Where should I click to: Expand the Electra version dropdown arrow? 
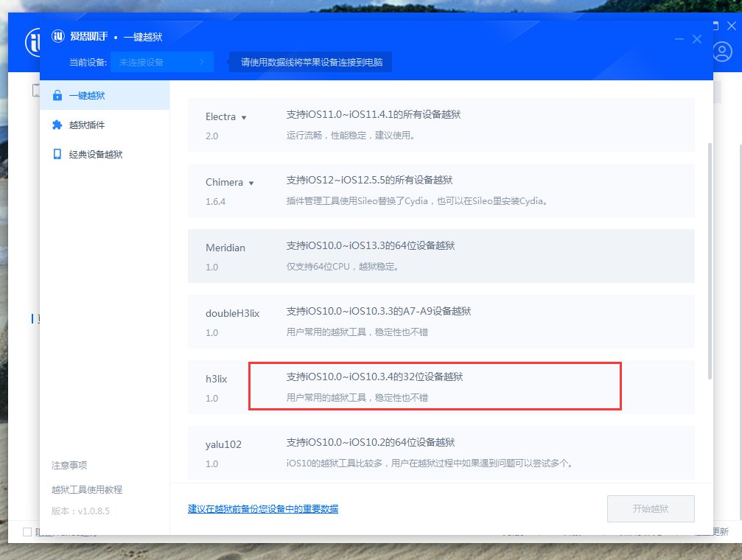(x=244, y=116)
